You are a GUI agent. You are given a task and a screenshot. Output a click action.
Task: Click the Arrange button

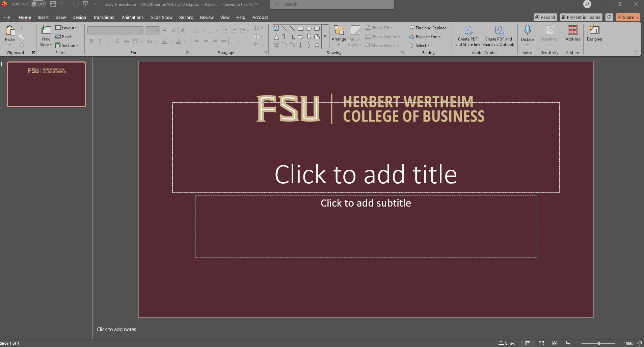point(339,35)
